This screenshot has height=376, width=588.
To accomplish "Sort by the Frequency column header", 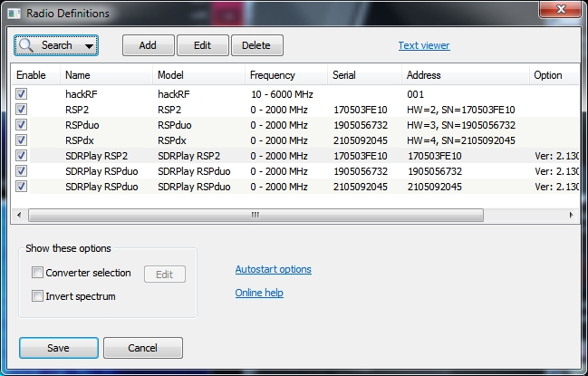I will coord(272,75).
